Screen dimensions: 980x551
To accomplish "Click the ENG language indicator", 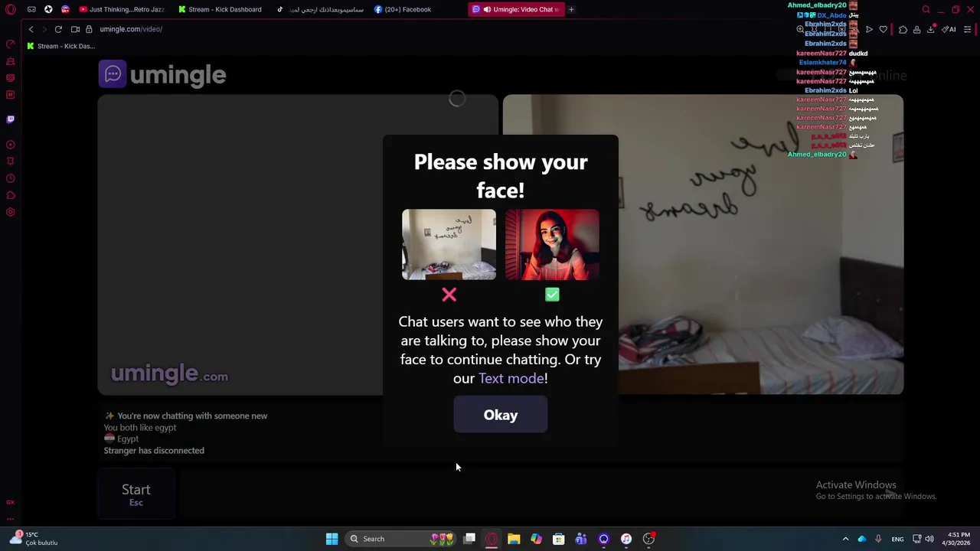I will 897,539.
